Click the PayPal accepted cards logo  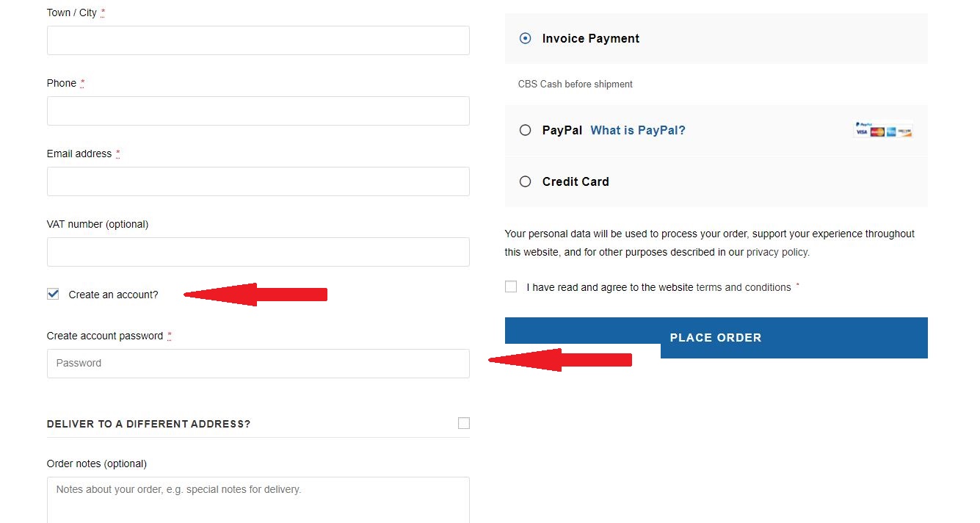click(x=883, y=130)
